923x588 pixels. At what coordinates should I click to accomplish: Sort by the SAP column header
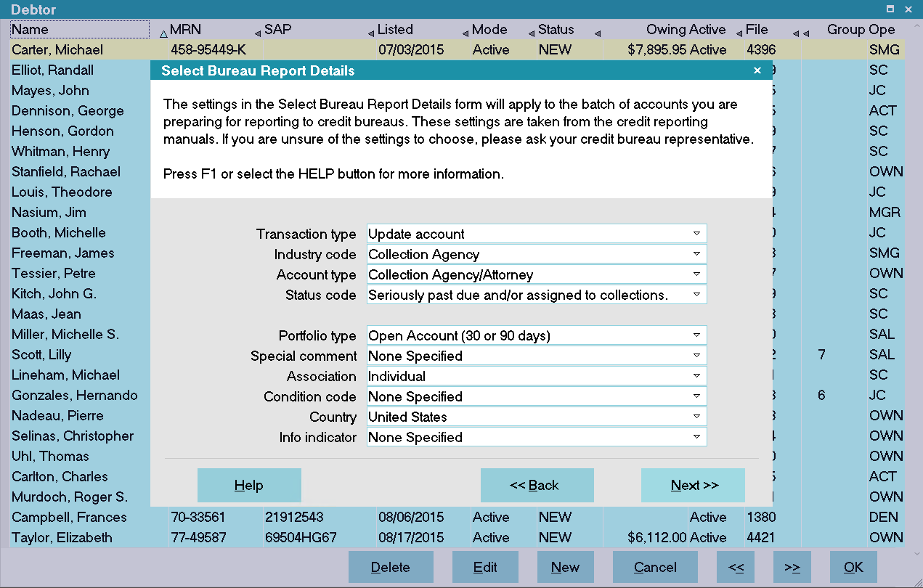pyautogui.click(x=278, y=30)
